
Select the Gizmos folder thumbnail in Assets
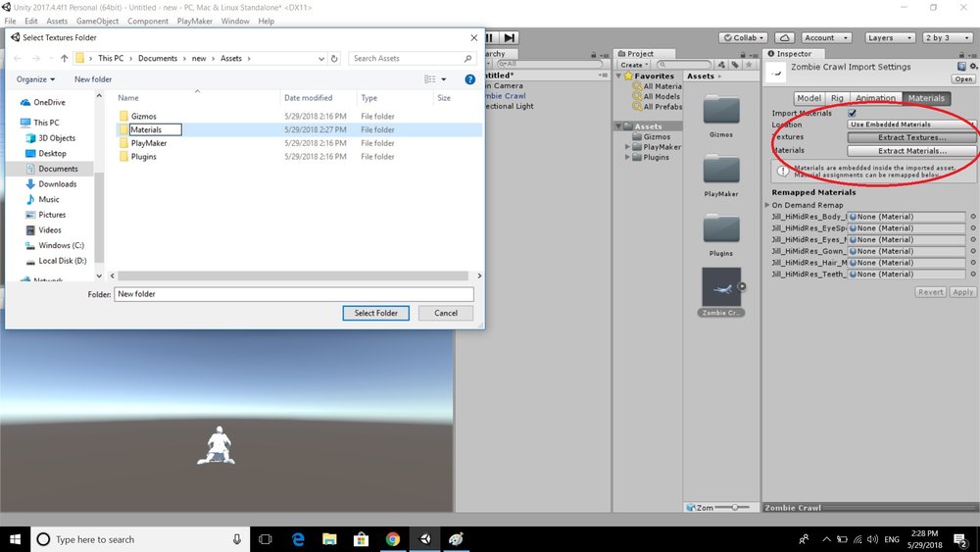pos(721,110)
